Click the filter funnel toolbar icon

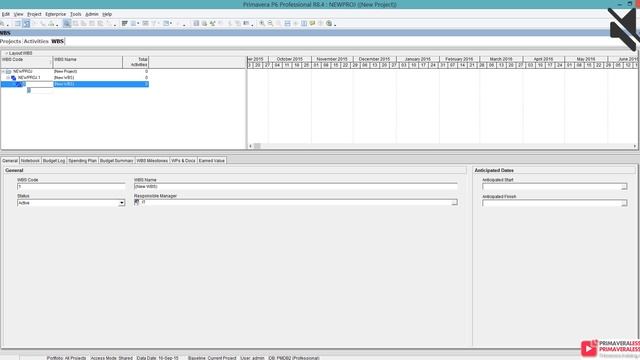[154, 24]
